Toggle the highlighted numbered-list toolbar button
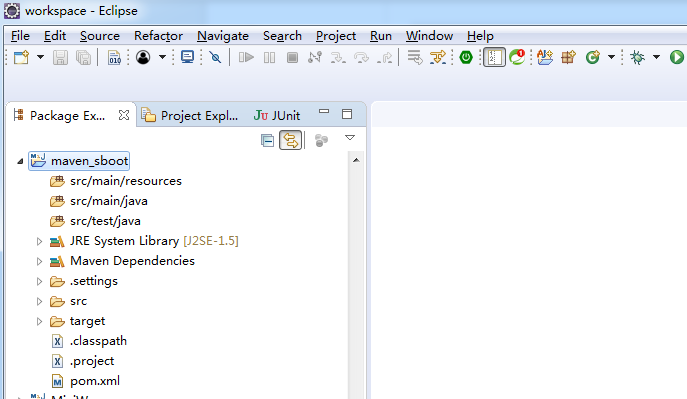 (494, 57)
